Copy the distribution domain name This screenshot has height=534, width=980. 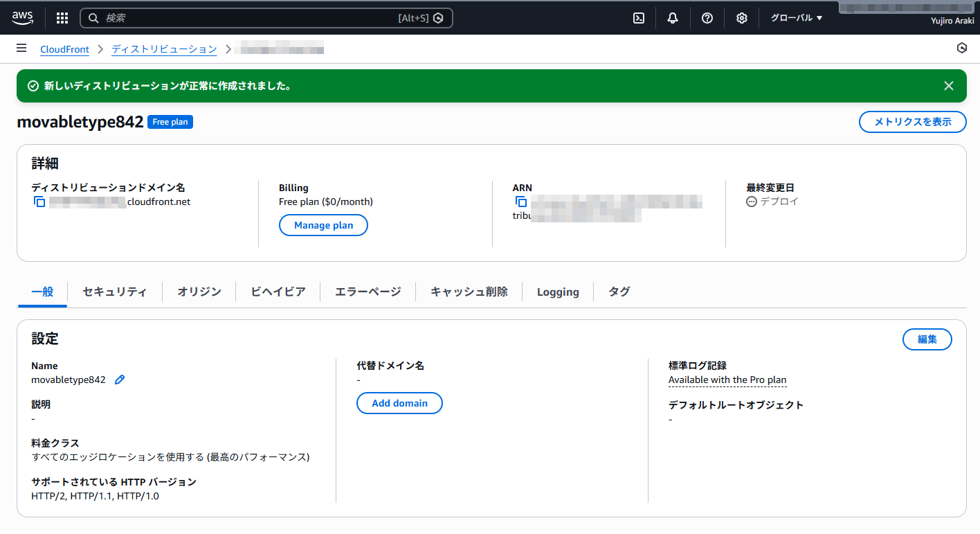pyautogui.click(x=39, y=202)
